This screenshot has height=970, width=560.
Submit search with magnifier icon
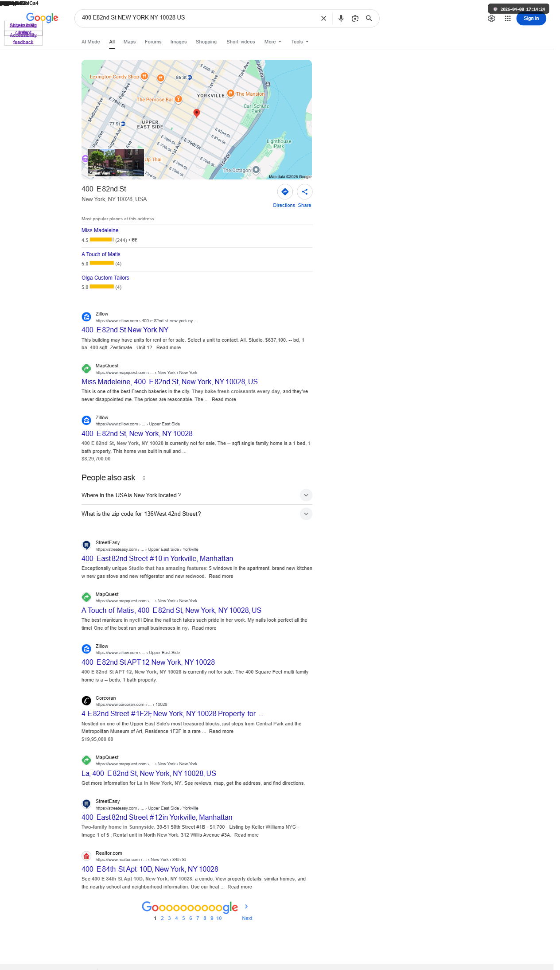[x=369, y=19]
